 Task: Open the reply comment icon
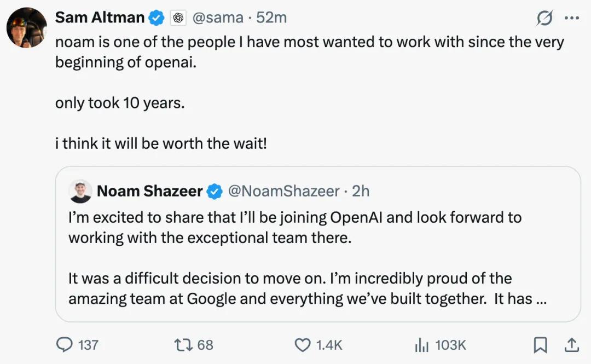tap(65, 344)
